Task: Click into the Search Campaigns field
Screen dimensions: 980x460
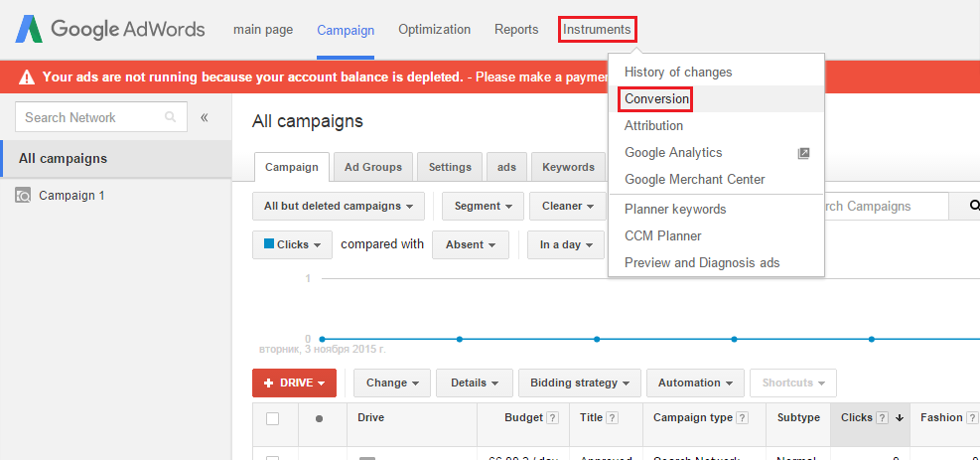Action: pyautogui.click(x=887, y=207)
